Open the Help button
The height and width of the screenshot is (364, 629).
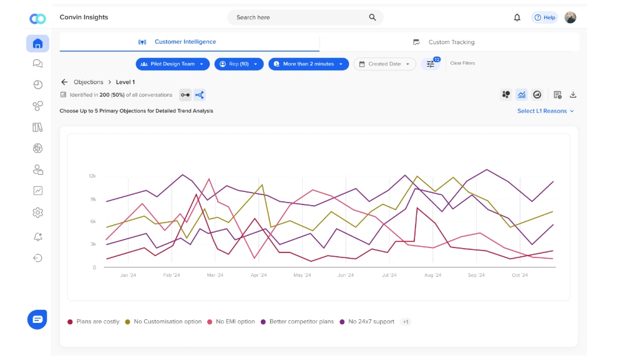click(x=544, y=17)
